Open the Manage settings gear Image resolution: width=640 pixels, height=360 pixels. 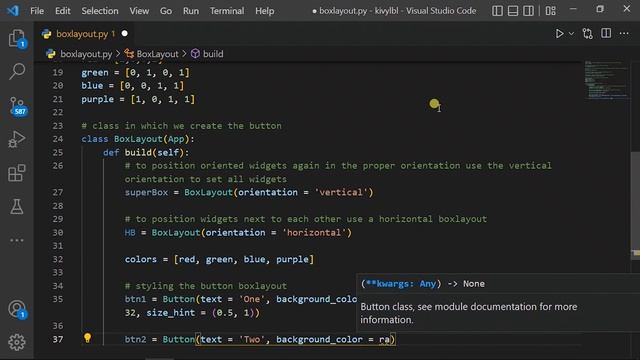(17, 342)
